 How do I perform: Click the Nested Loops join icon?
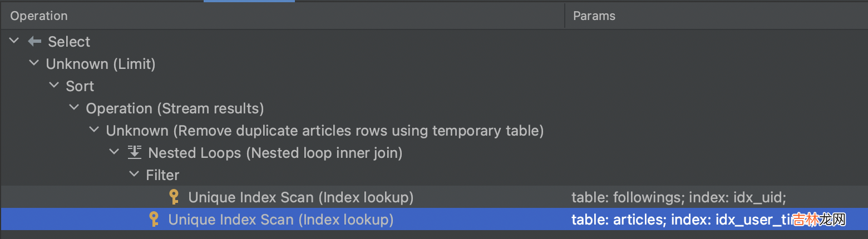[135, 153]
